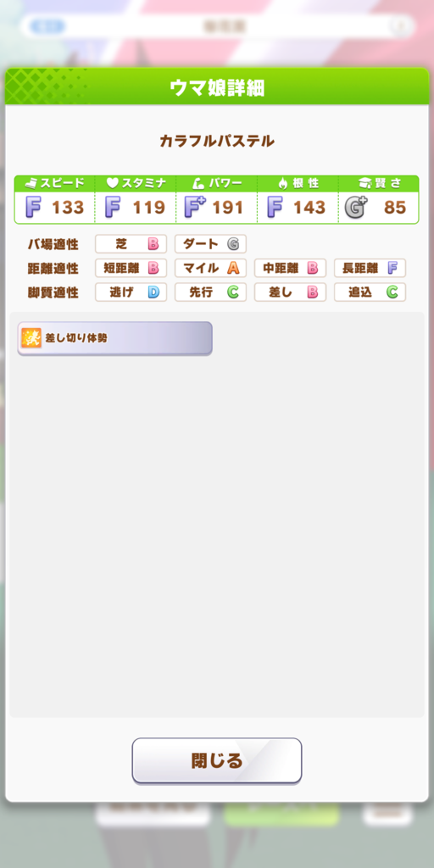The image size is (434, 868).
Task: Select the 先行 C running style chip
Action: point(210,292)
